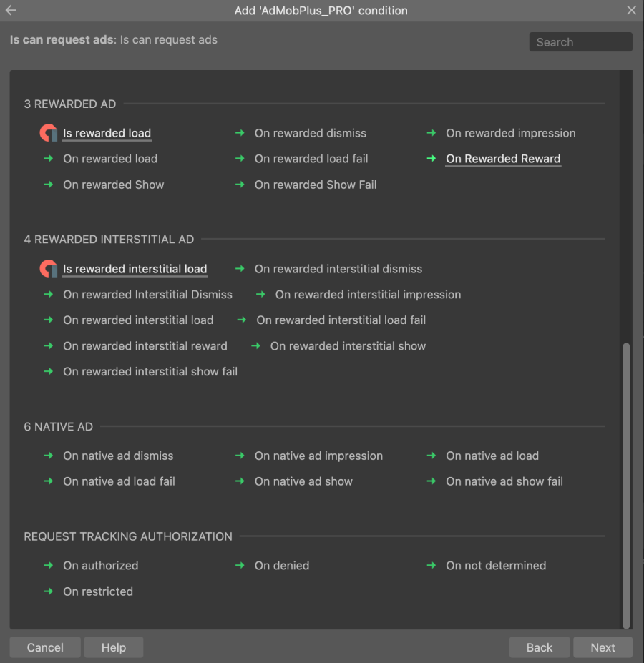The width and height of the screenshot is (644, 663).
Task: Click the AdMob icon beside Is rewarded interstitial load
Action: click(47, 268)
